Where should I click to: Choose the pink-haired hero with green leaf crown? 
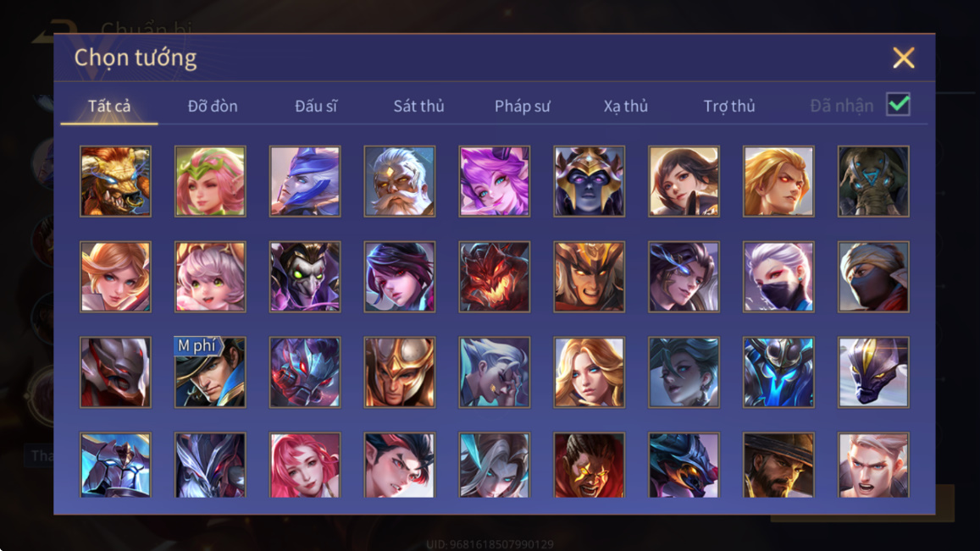(x=210, y=181)
